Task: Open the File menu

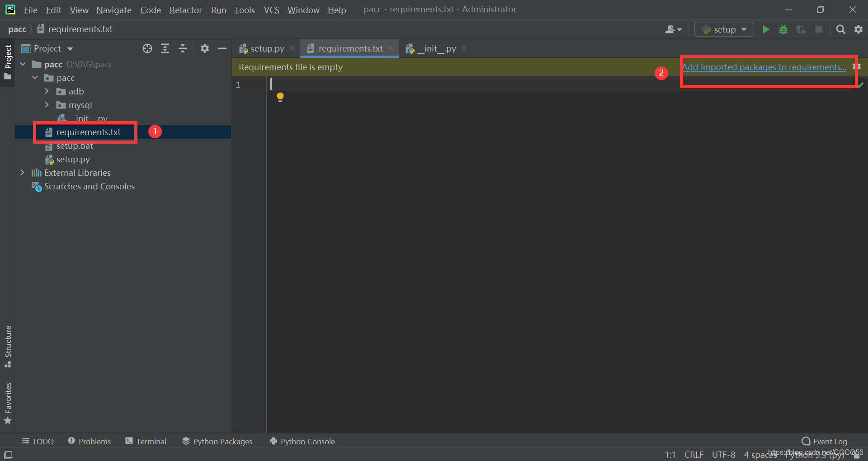Action: tap(30, 9)
